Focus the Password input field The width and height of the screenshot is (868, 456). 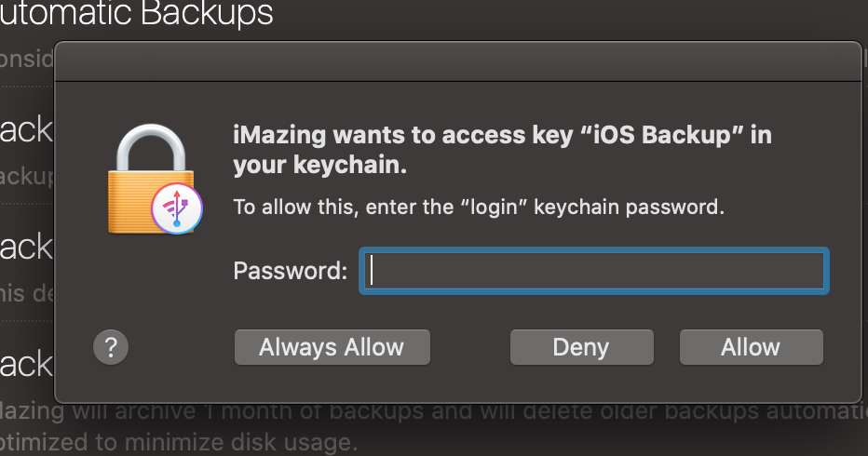pyautogui.click(x=594, y=271)
